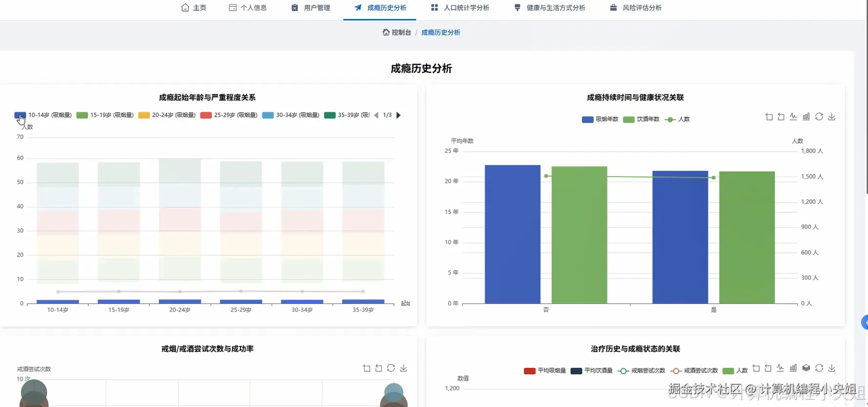
Task: Switch 成瘾持续时间 chart to bar view
Action: click(806, 117)
